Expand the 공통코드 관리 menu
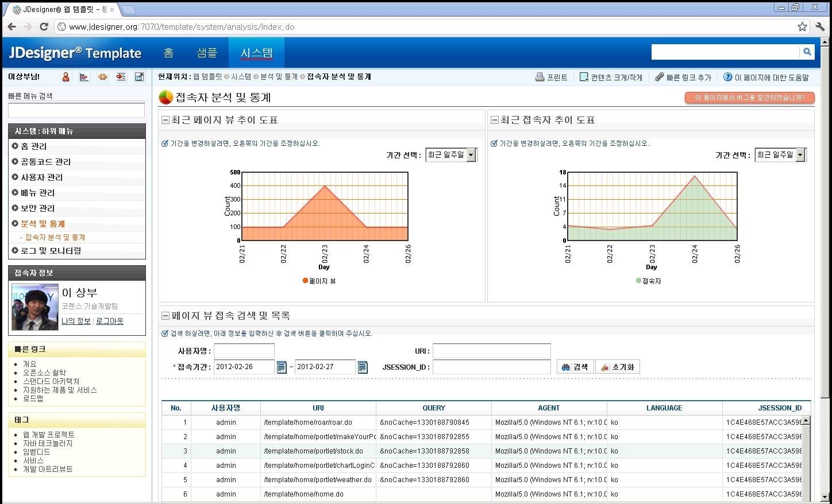The height and width of the screenshot is (504, 832). [x=46, y=162]
